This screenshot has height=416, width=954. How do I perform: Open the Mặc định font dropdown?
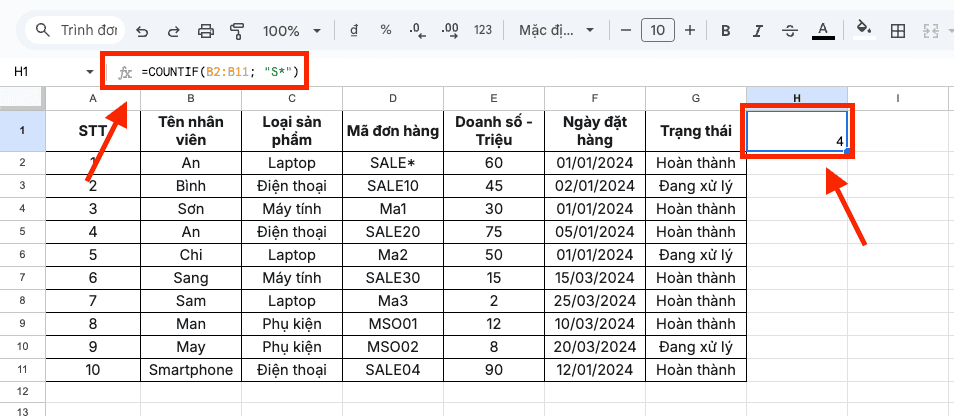tap(556, 30)
